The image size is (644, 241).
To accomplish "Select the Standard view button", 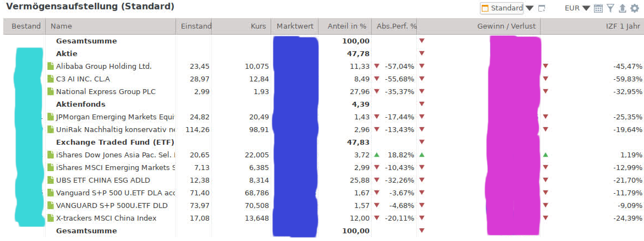I will 502,8.
